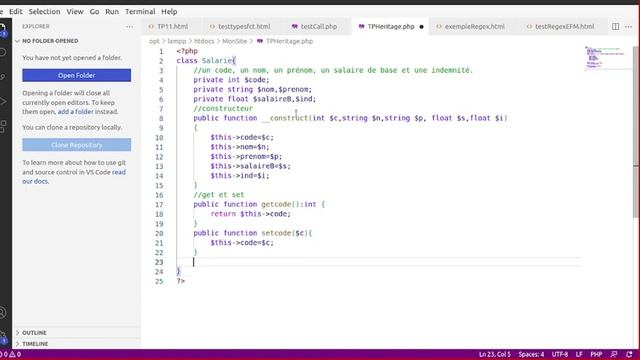Click the PHP file icon in breadcrumb

(x=260, y=41)
